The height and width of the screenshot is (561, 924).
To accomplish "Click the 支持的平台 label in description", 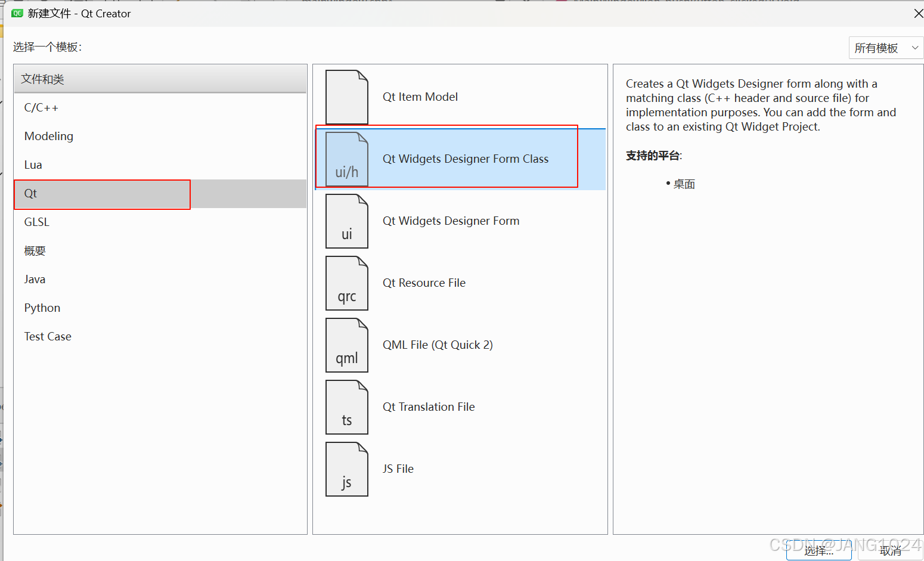I will click(653, 156).
